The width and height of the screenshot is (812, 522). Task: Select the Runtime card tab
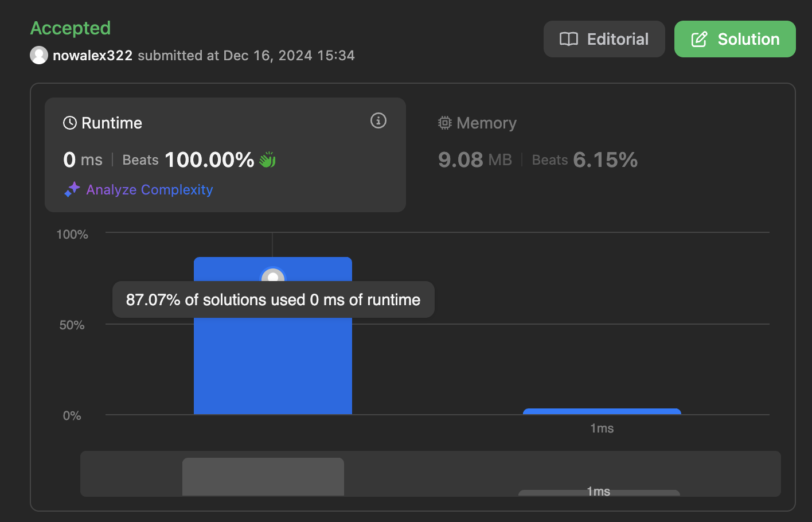(x=225, y=155)
